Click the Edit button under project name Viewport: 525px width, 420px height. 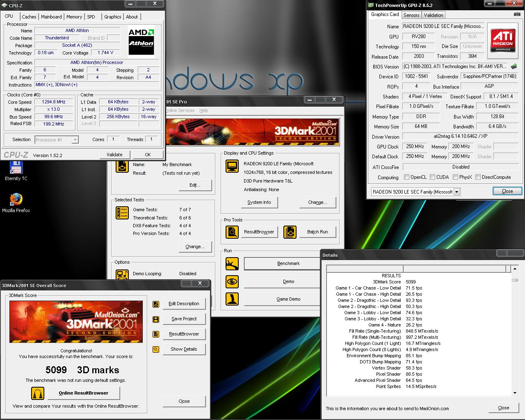(195, 185)
